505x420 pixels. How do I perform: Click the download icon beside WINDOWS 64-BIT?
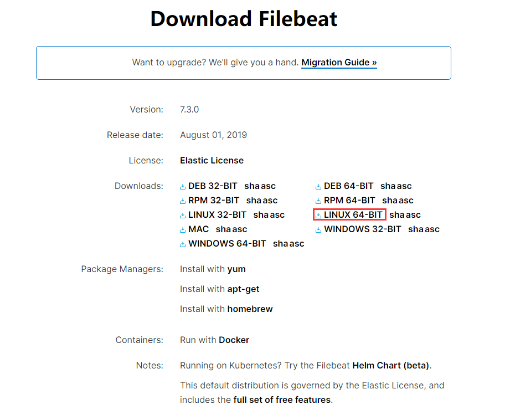183,243
